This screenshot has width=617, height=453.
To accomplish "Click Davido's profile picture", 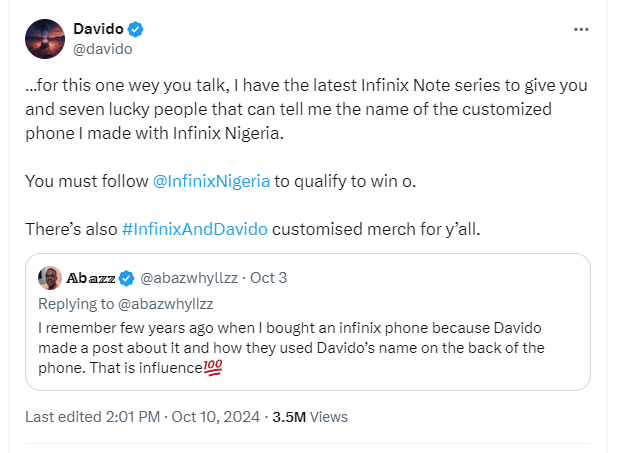I will tap(47, 38).
